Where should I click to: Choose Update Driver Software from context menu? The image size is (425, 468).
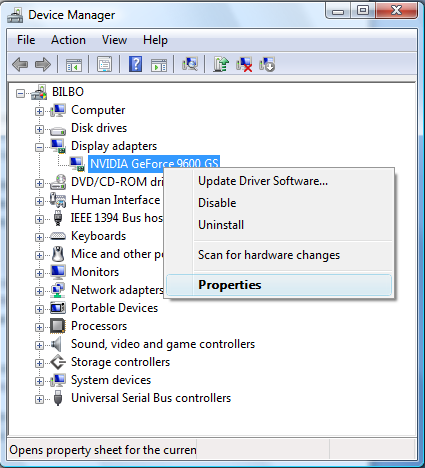pos(263,181)
